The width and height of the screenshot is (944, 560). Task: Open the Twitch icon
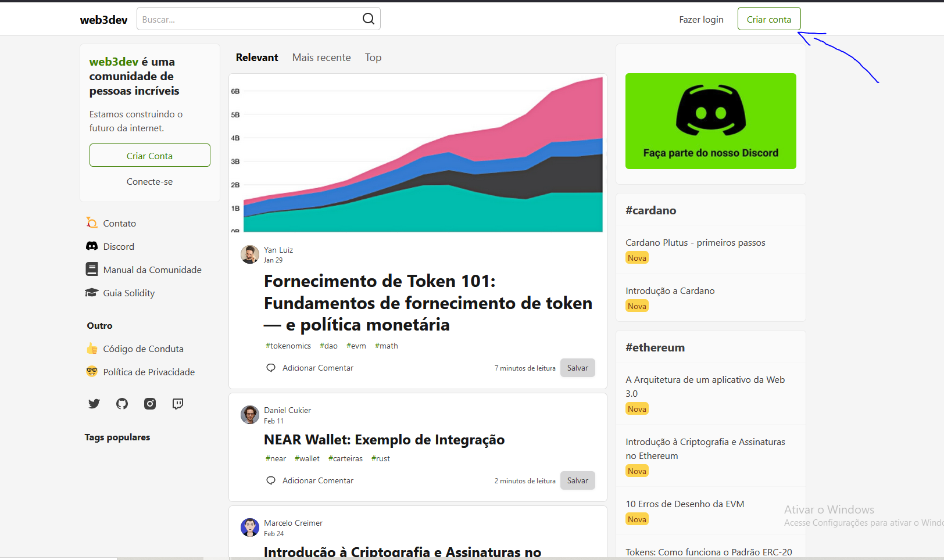(x=177, y=404)
